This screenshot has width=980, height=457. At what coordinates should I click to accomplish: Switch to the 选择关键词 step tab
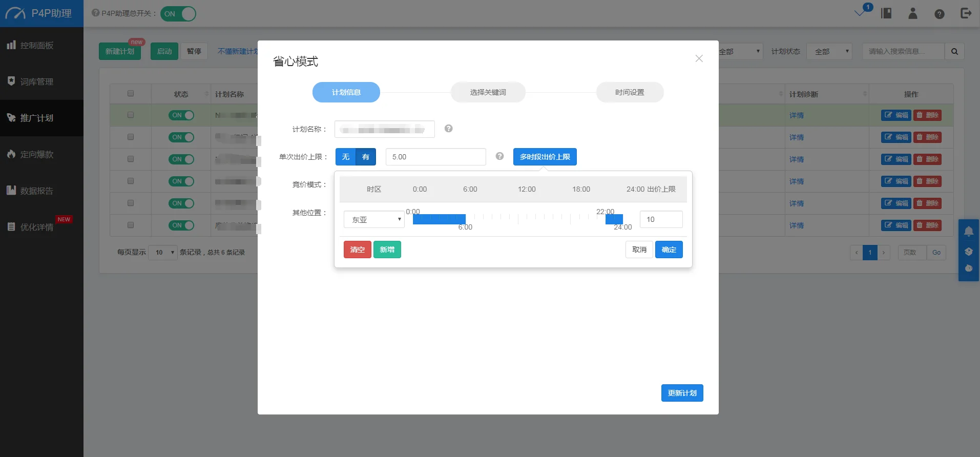tap(488, 92)
